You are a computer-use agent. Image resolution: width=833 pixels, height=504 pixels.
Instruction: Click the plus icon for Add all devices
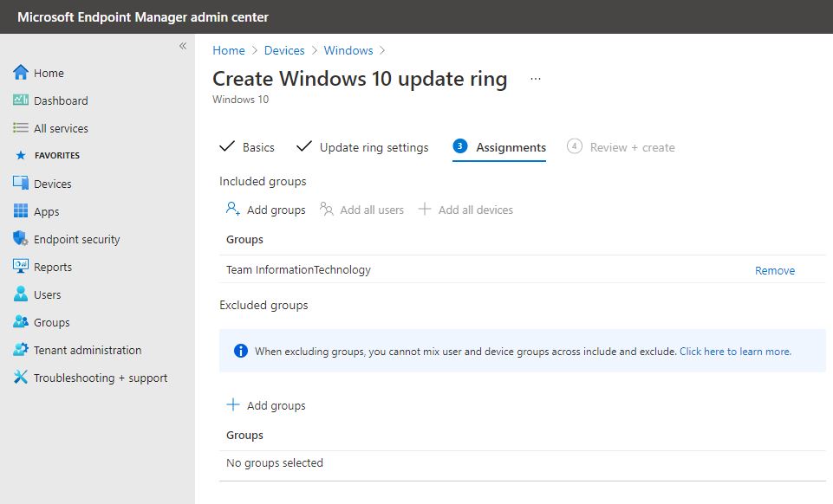[425, 209]
